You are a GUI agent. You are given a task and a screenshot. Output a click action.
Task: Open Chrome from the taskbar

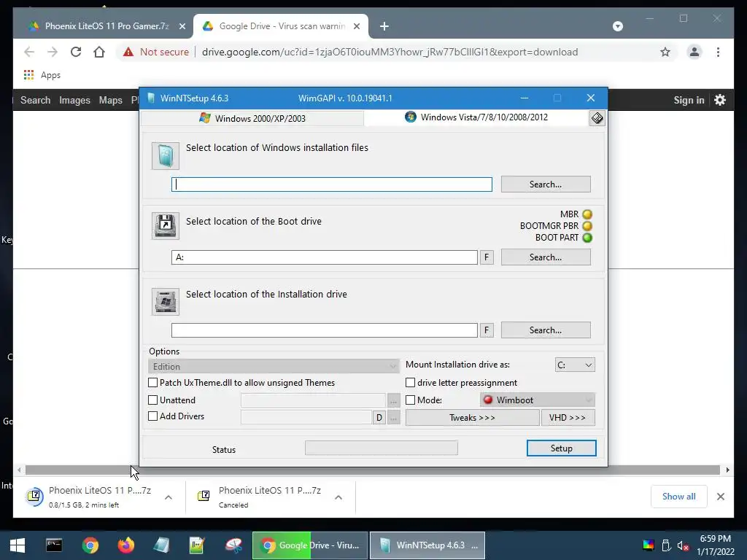[x=90, y=545]
